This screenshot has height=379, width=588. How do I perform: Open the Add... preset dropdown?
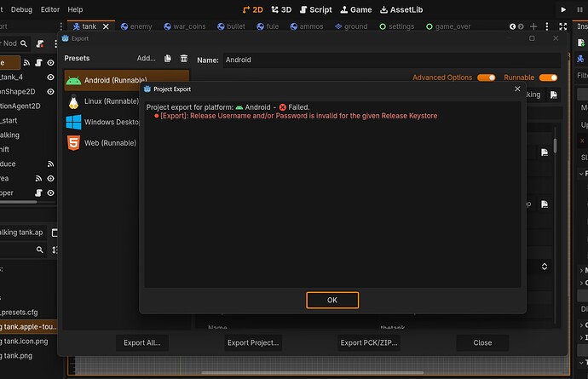(147, 58)
